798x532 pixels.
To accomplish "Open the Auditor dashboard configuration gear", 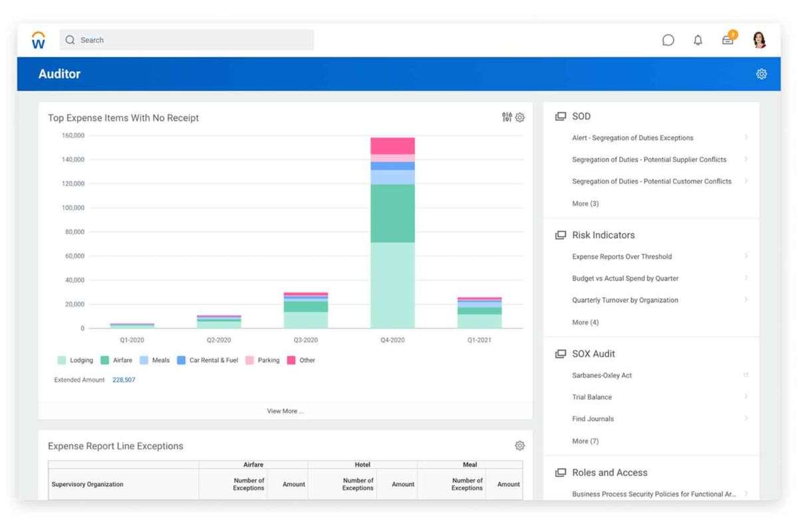I will [x=761, y=74].
